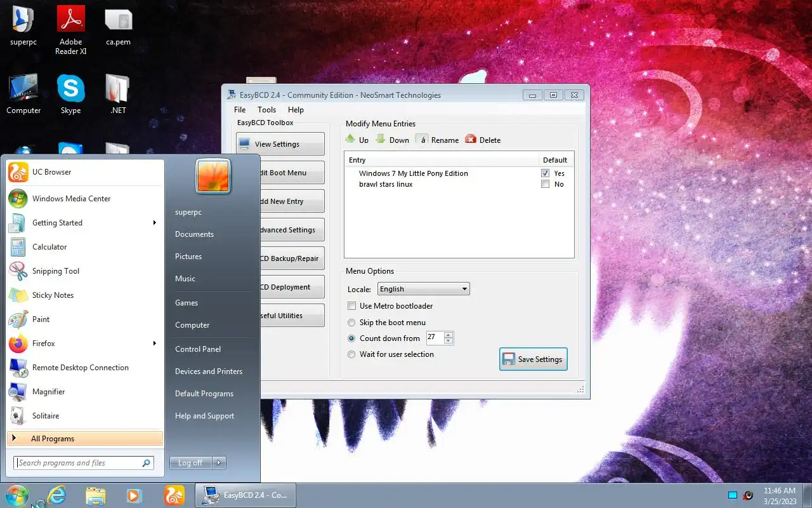
Task: Open Help and Support link
Action: click(x=204, y=416)
